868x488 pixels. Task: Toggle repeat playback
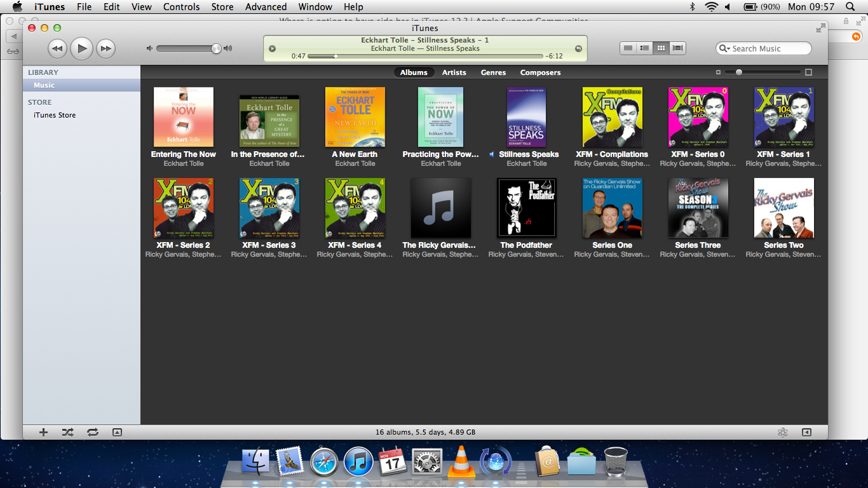(93, 432)
